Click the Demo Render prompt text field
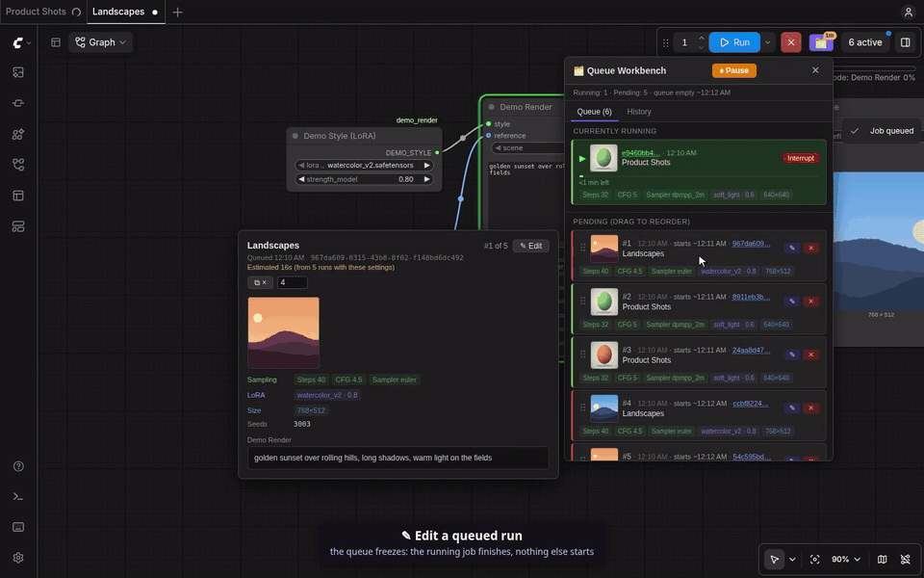This screenshot has width=924, height=578. tap(398, 458)
